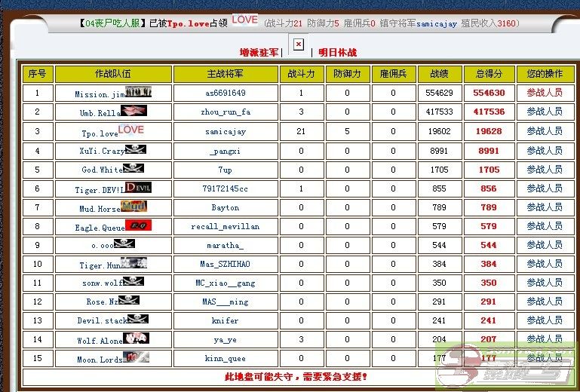Click the 明日休战 link
The image size is (580, 392).
(337, 53)
